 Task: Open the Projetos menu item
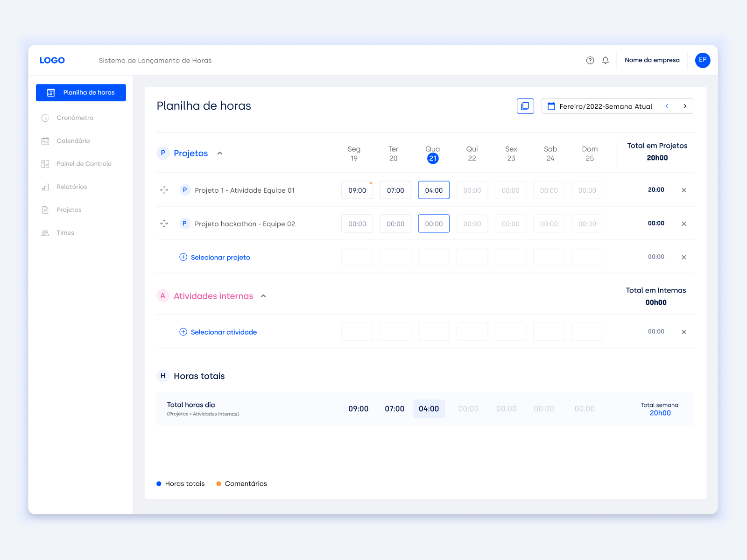(69, 210)
